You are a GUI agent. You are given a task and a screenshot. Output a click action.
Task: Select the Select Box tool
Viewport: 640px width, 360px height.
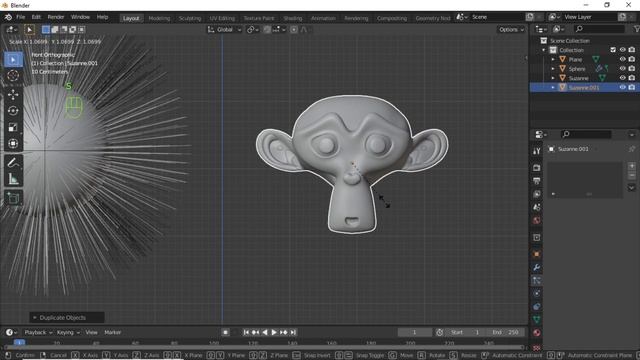point(13,60)
